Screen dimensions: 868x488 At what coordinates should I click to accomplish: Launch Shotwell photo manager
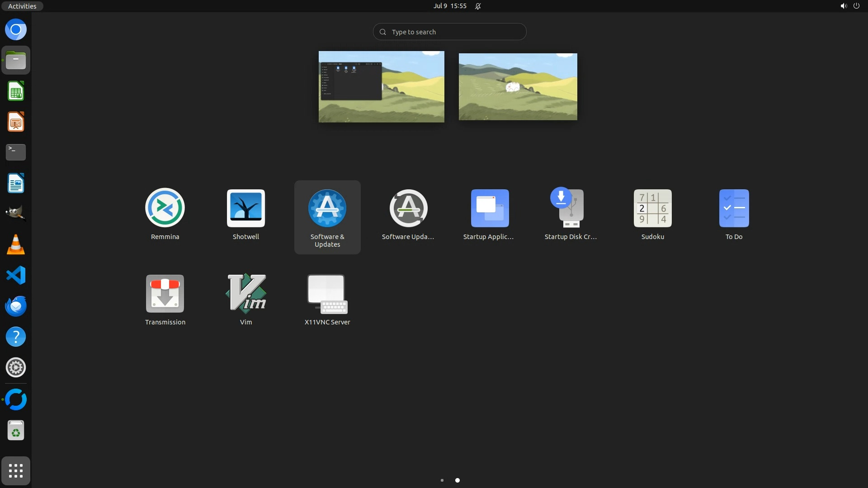pyautogui.click(x=246, y=208)
